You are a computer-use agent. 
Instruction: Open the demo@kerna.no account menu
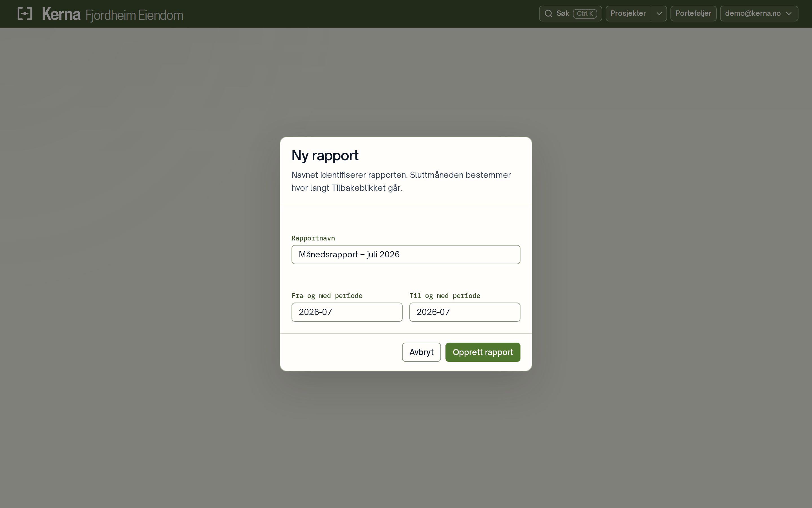759,14
